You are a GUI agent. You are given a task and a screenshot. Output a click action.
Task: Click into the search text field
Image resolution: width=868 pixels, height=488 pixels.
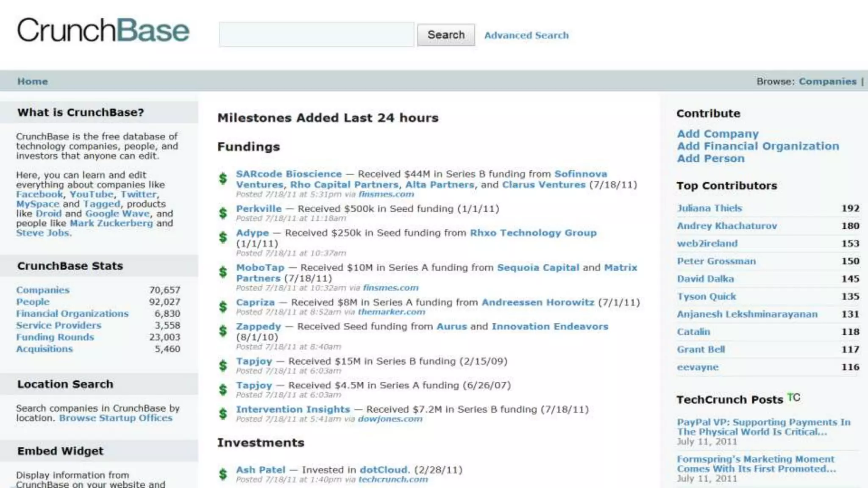[x=316, y=35]
